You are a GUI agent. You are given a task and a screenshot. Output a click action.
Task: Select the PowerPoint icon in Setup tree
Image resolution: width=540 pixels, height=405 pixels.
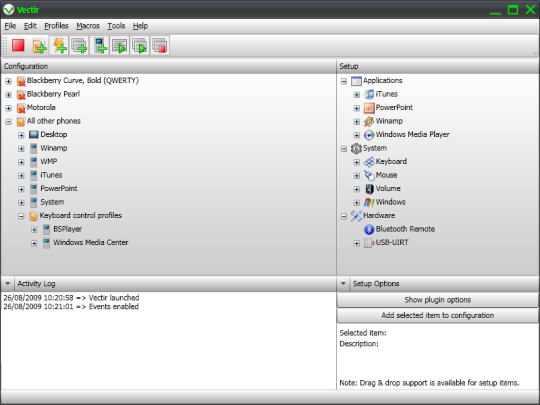pos(369,108)
